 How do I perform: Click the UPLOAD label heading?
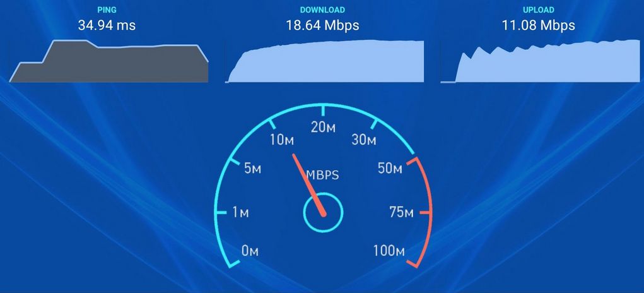(539, 9)
